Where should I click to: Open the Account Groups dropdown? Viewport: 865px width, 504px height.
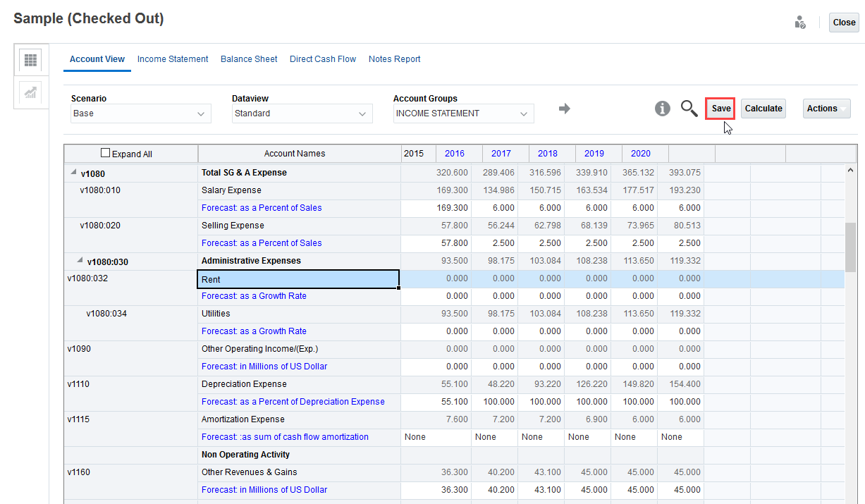(x=463, y=113)
